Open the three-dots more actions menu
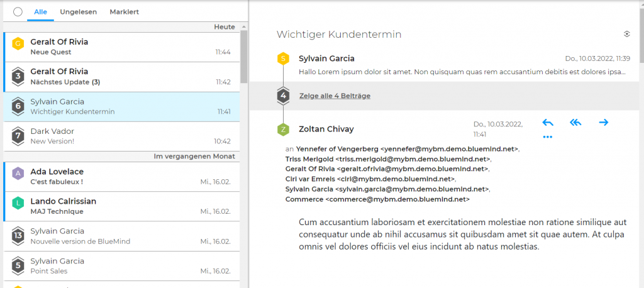644x288 pixels. click(x=548, y=136)
